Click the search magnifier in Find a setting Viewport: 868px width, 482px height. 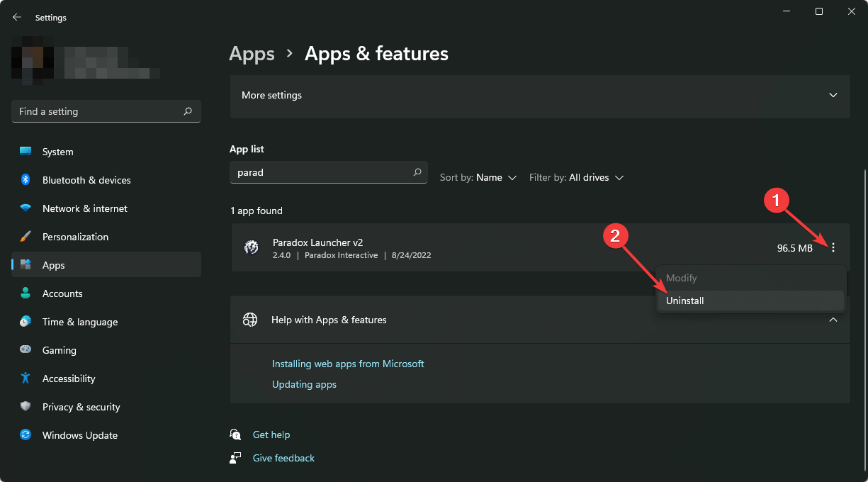[x=188, y=111]
